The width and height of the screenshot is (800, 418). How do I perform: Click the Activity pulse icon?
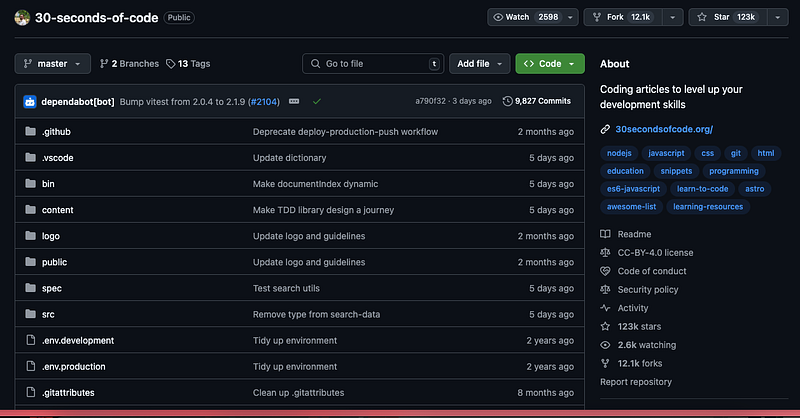click(x=605, y=308)
